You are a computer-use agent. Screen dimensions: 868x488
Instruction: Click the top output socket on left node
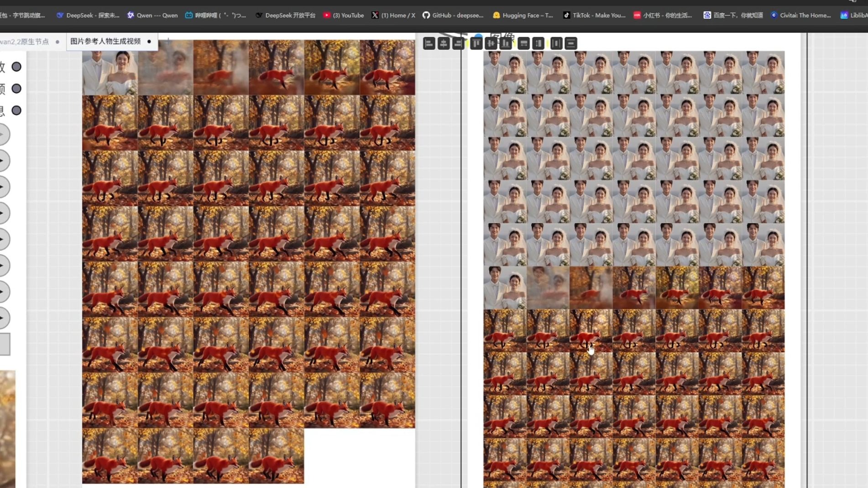(x=16, y=67)
